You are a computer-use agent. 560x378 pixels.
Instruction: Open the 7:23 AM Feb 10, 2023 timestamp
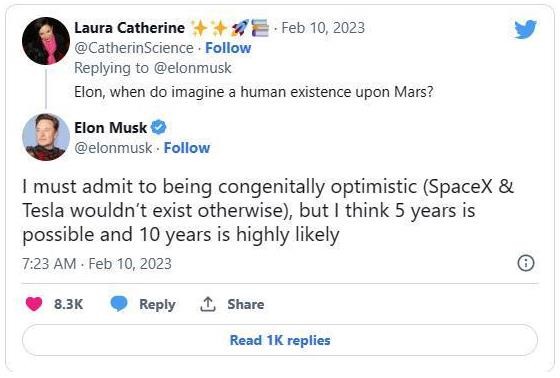tap(97, 264)
